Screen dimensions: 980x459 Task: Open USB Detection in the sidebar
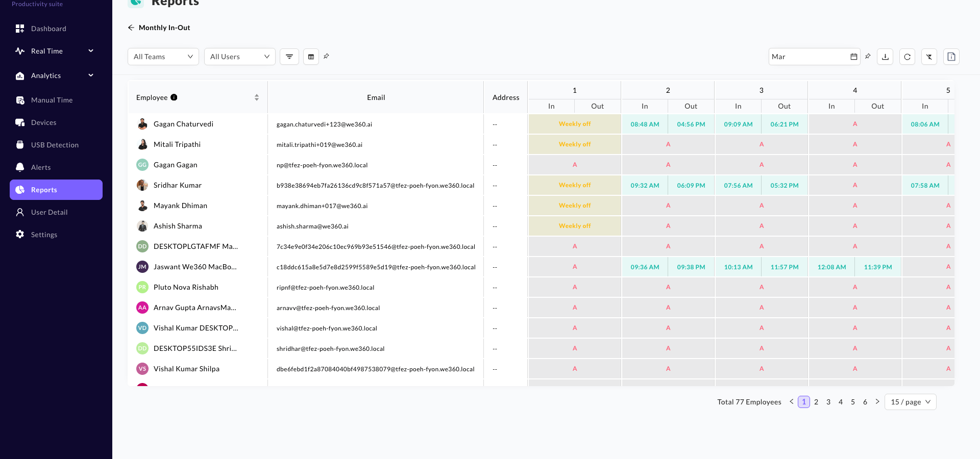56,145
